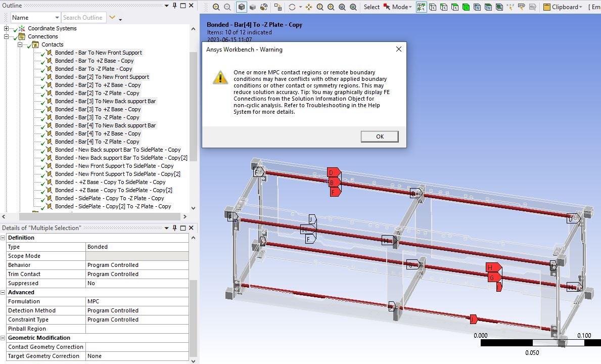Viewport: 601px width, 364px height.
Task: Choose the Node selection filter
Action: [477, 7]
